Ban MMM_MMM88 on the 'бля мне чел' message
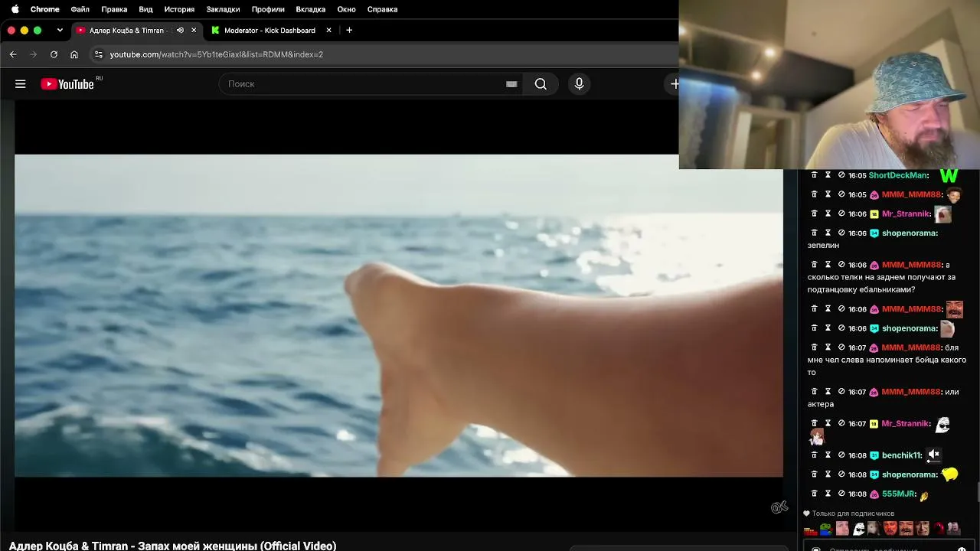980x551 pixels. (841, 347)
